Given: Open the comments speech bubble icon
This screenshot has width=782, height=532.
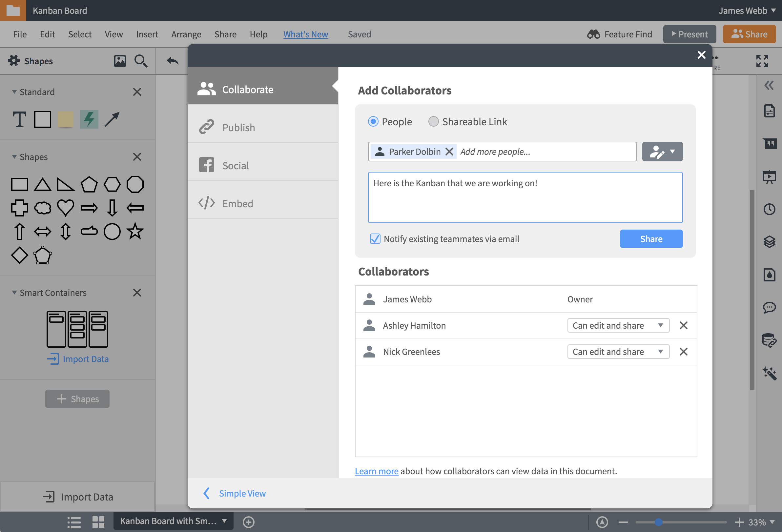Looking at the screenshot, I should coord(769,307).
